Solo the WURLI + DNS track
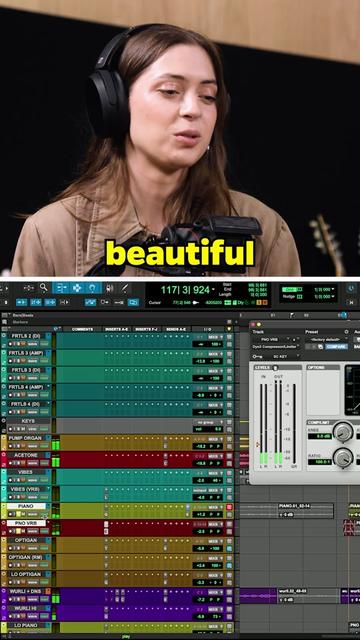360x640 pixels. [x=18, y=599]
